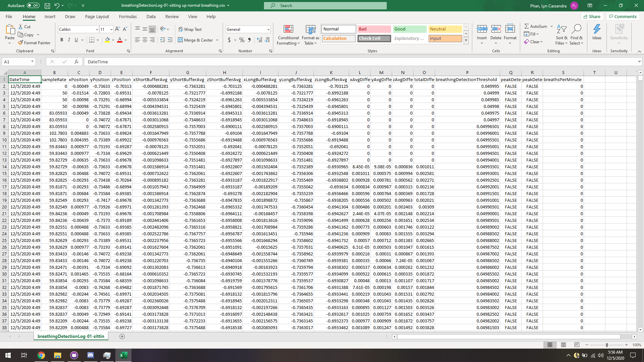Click the Fill Color yellow swatch

click(107, 40)
